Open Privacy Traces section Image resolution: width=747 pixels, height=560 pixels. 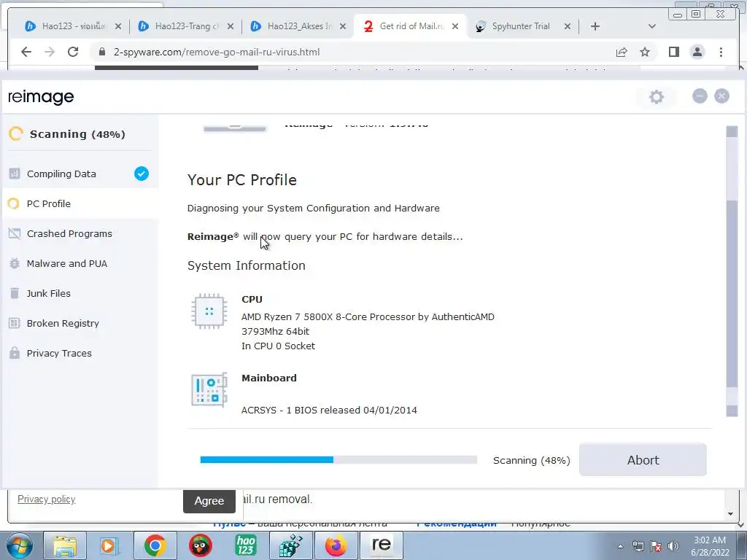coord(80,354)
